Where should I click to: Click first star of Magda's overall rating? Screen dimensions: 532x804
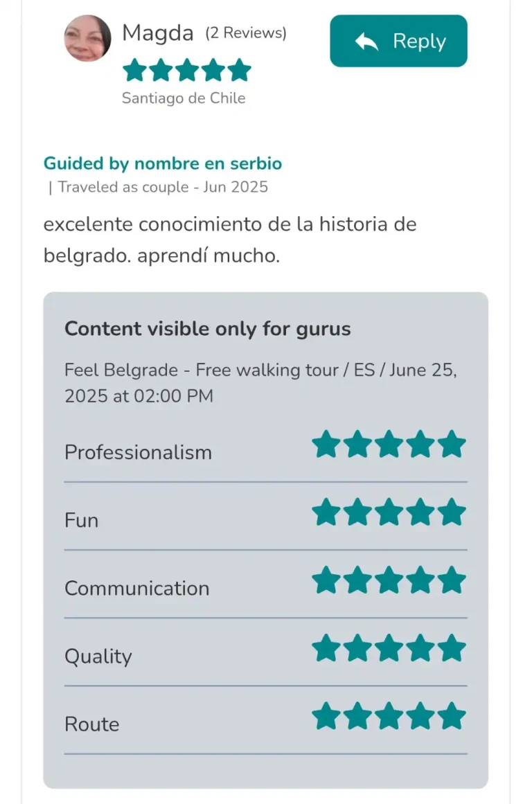click(x=135, y=70)
